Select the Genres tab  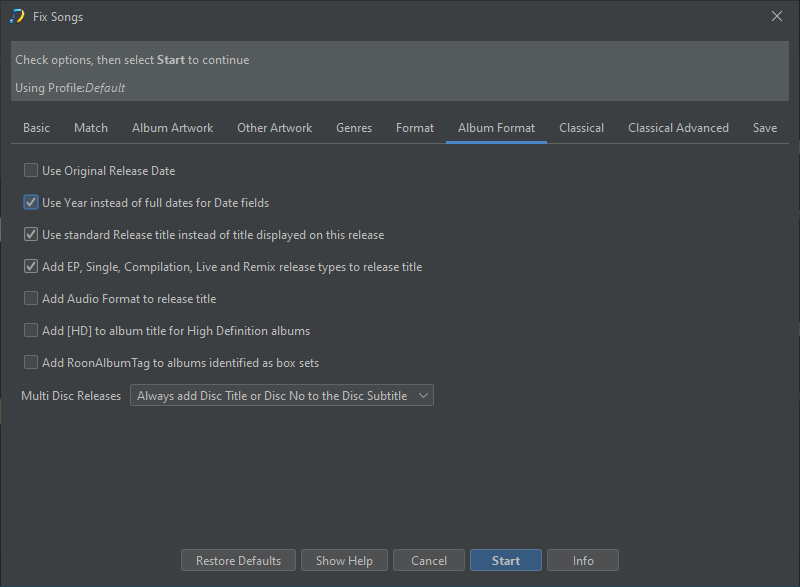point(354,128)
